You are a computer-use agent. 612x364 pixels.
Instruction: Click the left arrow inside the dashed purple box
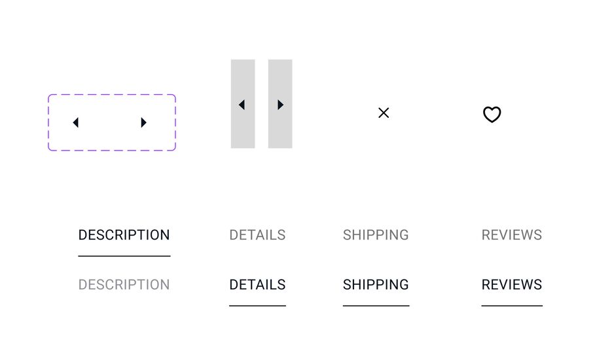(76, 122)
